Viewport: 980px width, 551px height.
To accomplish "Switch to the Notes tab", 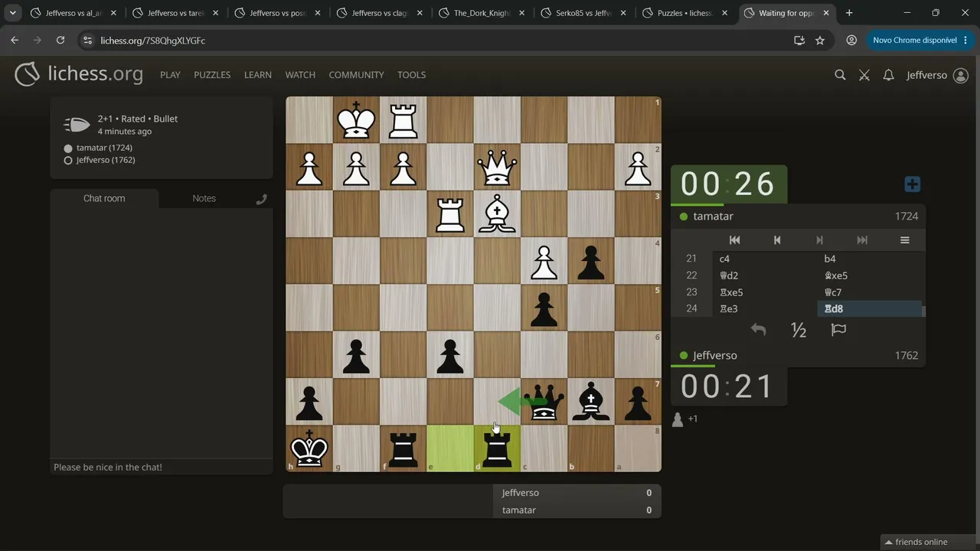I will pos(204,198).
